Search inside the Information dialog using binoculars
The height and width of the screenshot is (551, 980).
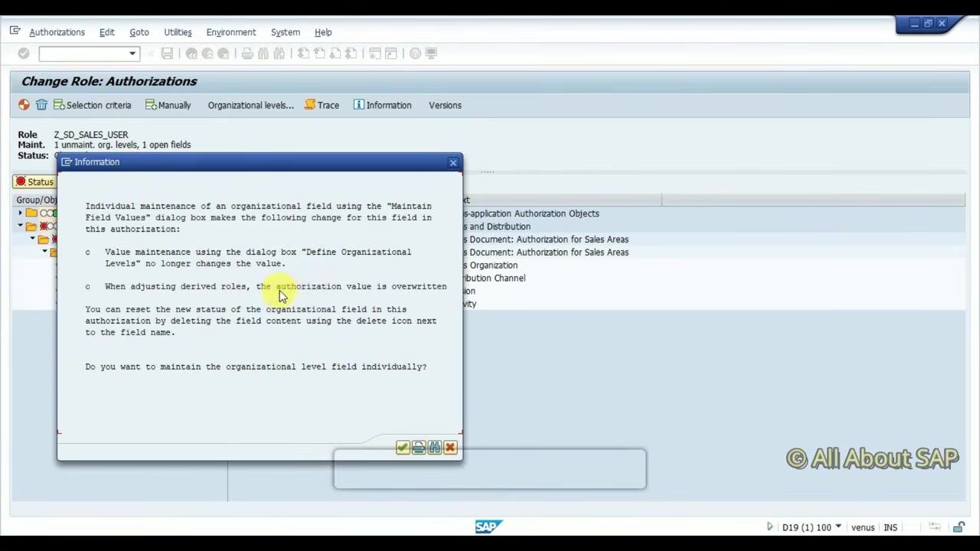(435, 448)
